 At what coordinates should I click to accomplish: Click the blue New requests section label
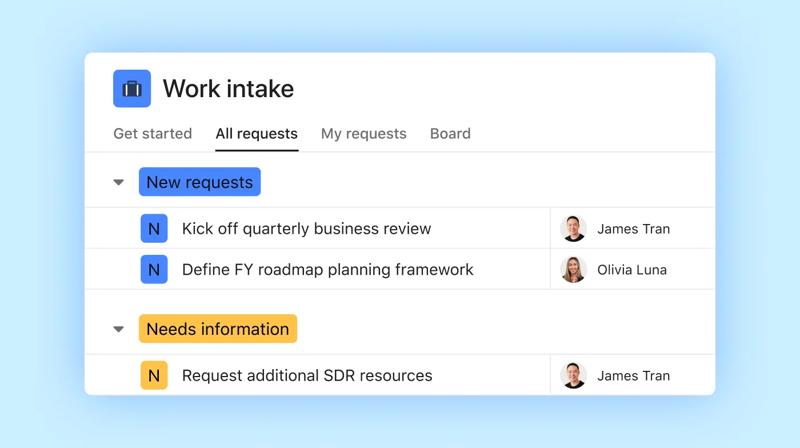[200, 182]
